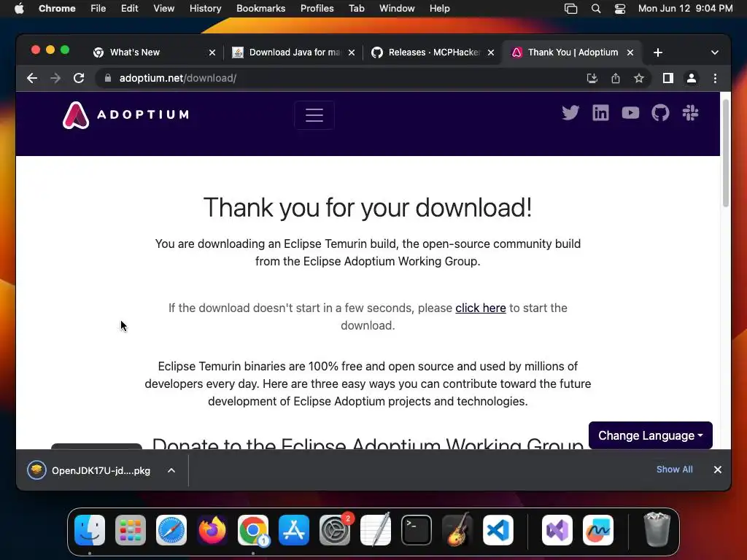Image resolution: width=747 pixels, height=560 pixels.
Task: Switch to Releases MCPHacker tab
Action: pyautogui.click(x=433, y=52)
